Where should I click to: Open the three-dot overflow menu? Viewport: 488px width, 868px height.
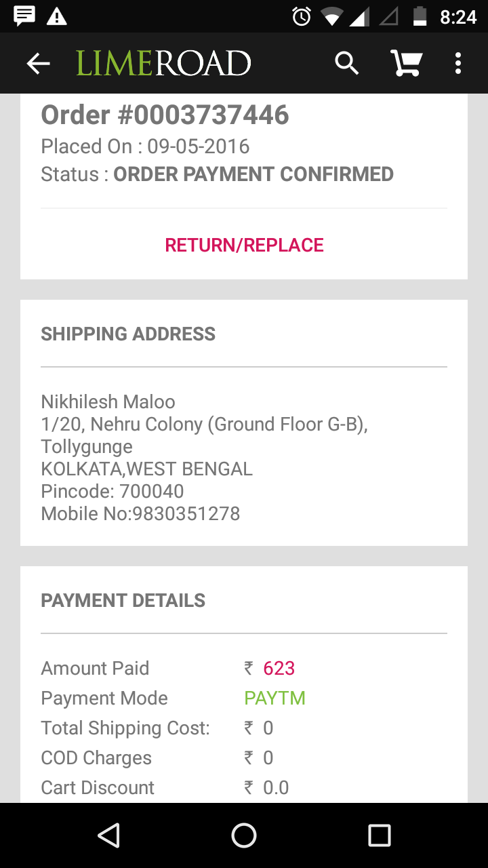click(x=458, y=64)
